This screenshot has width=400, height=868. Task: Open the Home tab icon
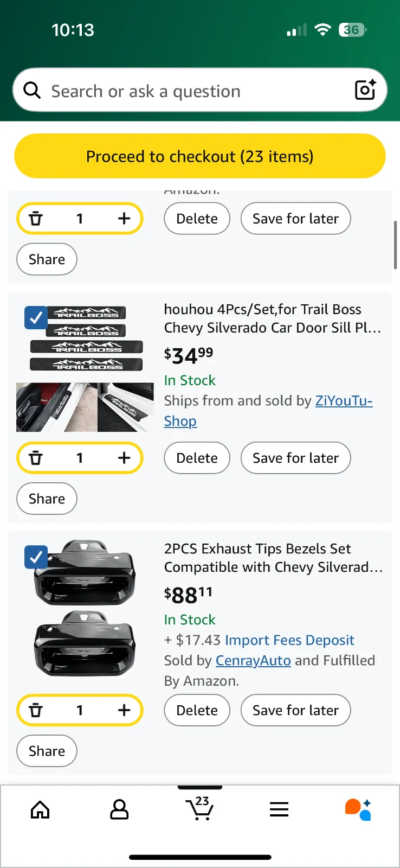(x=40, y=810)
